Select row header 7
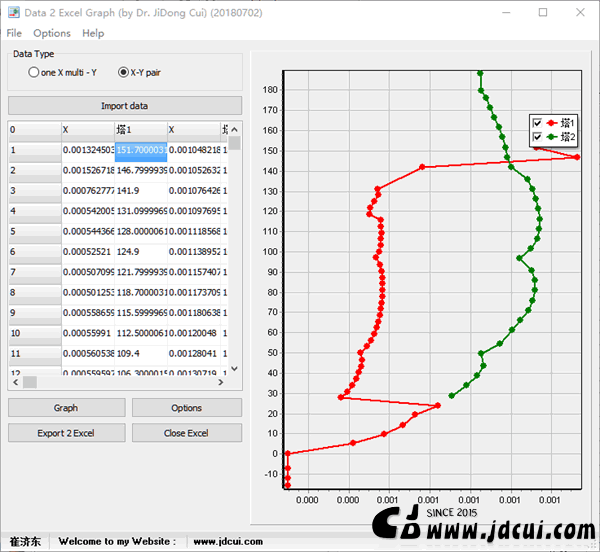Screen dimensions: 600x552 (x=35, y=272)
